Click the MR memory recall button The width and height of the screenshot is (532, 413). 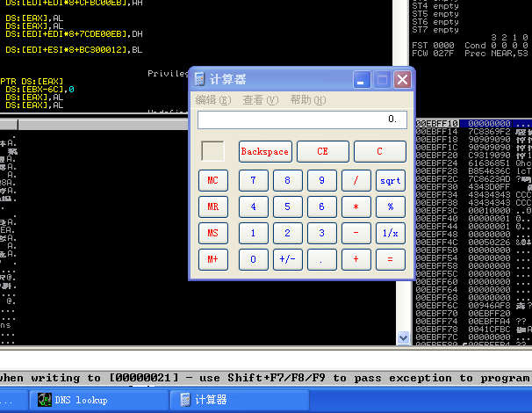(x=213, y=206)
